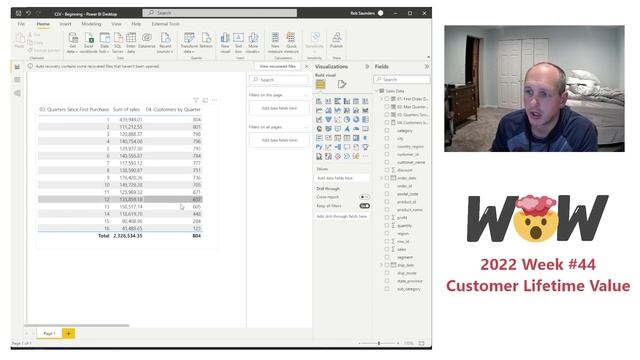Click the title bar Search box
640x360 pixels.
pyautogui.click(x=220, y=13)
